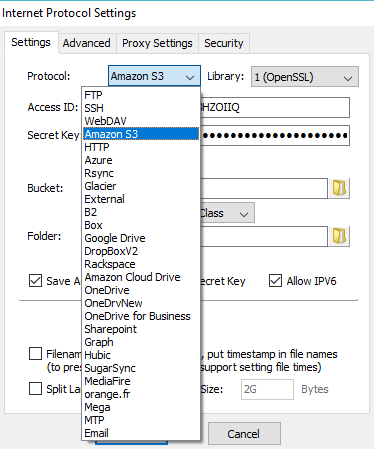The image size is (374, 449).
Task: Select MTP from the protocol list
Action: [141, 420]
